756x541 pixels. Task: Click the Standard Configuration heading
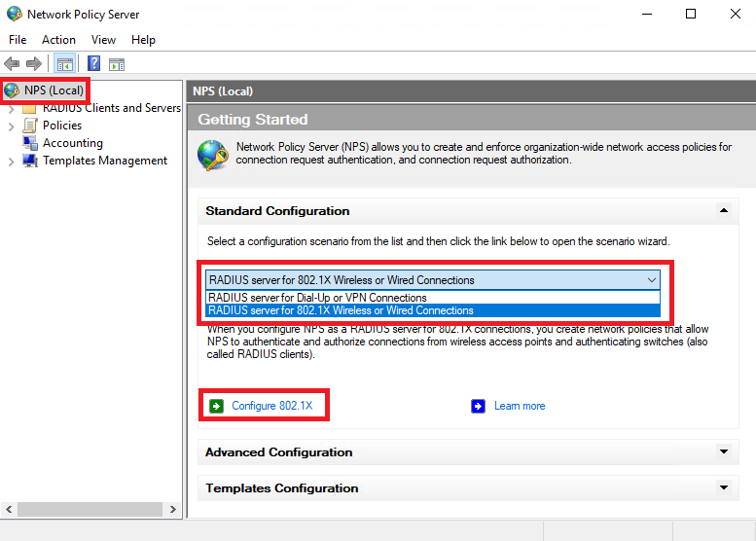click(x=277, y=211)
